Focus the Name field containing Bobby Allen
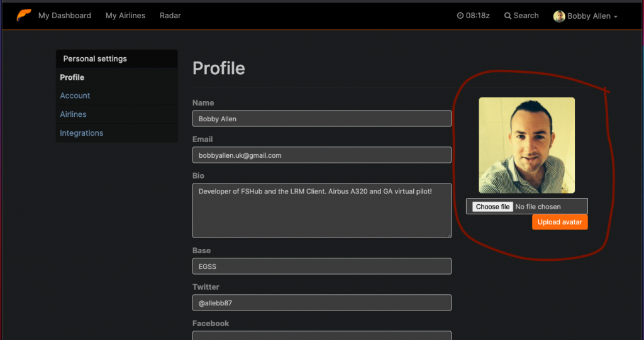Viewport: 644px width, 340px height. coord(321,119)
